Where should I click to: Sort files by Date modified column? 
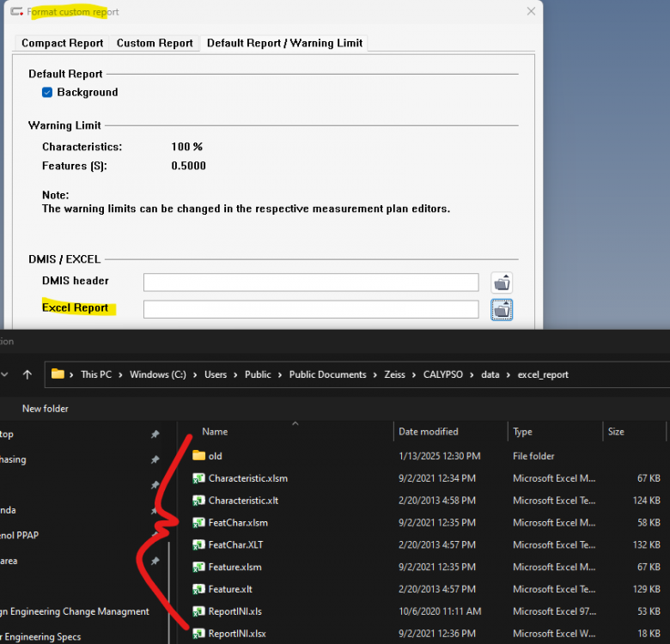[429, 432]
